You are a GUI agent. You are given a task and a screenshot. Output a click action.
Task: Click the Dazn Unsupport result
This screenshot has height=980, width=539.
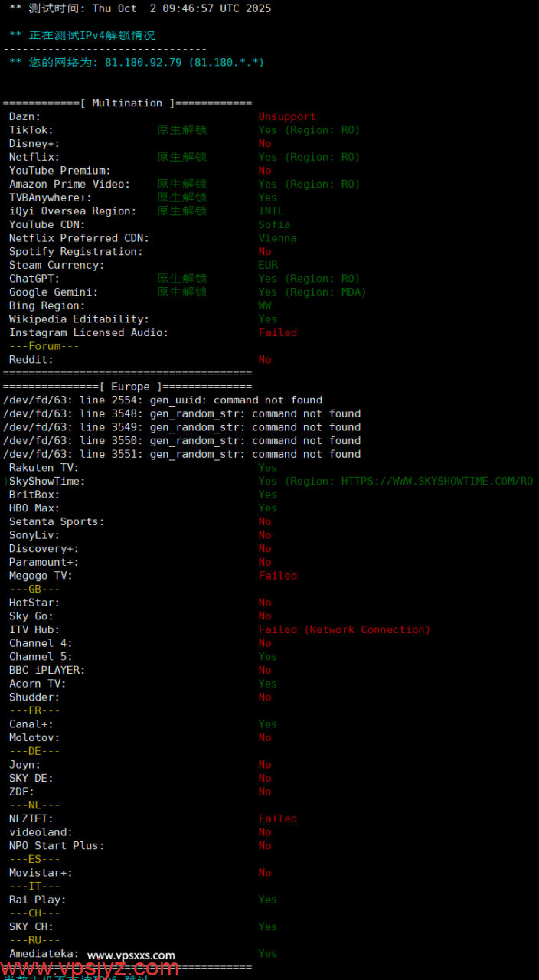[x=286, y=117]
